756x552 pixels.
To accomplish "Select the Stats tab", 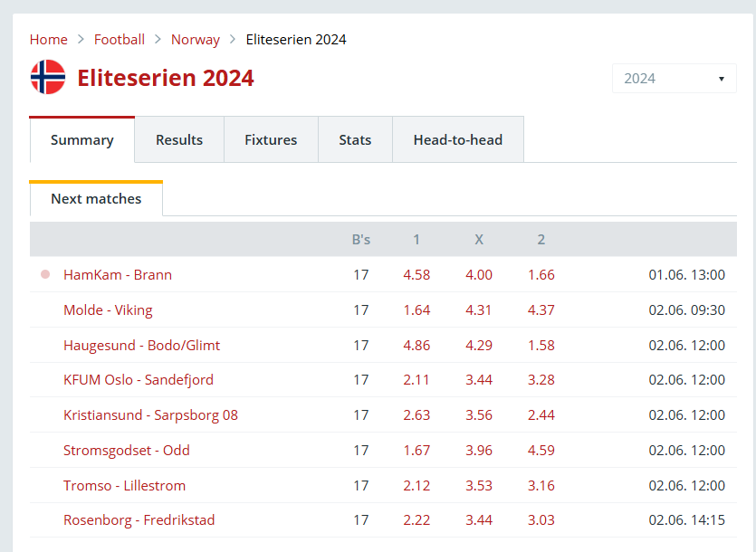I will (x=355, y=139).
